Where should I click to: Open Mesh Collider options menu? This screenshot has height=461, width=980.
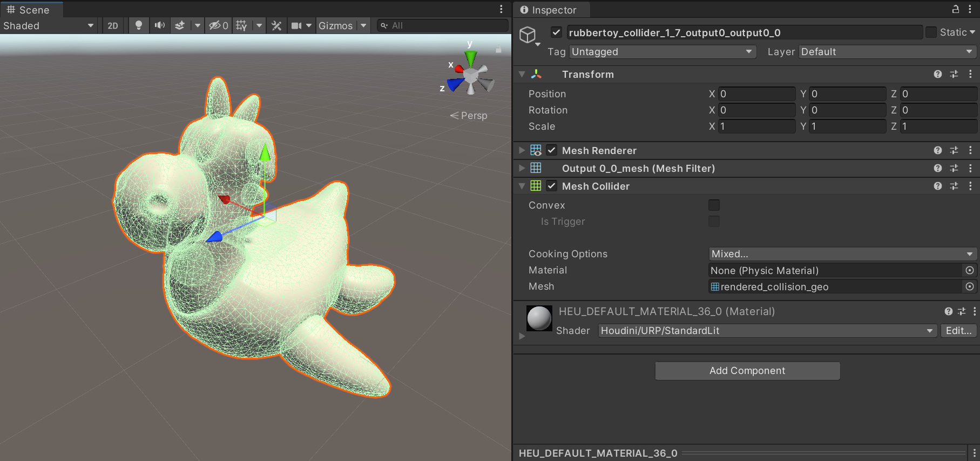point(970,186)
